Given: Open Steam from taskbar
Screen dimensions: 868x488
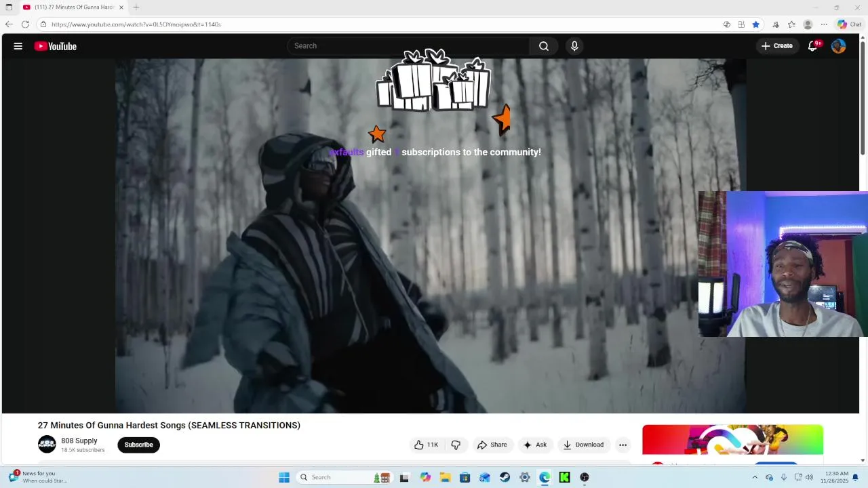Looking at the screenshot, I should (x=505, y=477).
